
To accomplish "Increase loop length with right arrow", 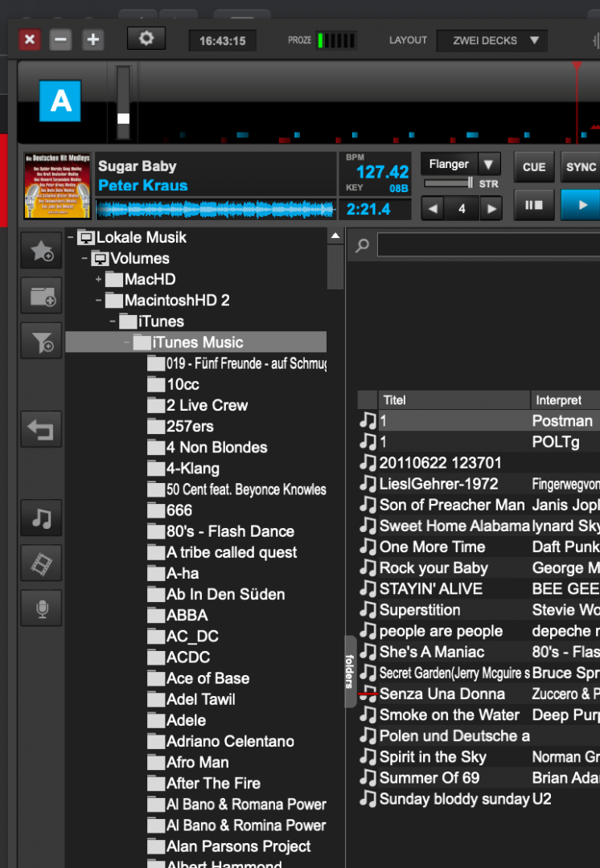I will click(491, 209).
